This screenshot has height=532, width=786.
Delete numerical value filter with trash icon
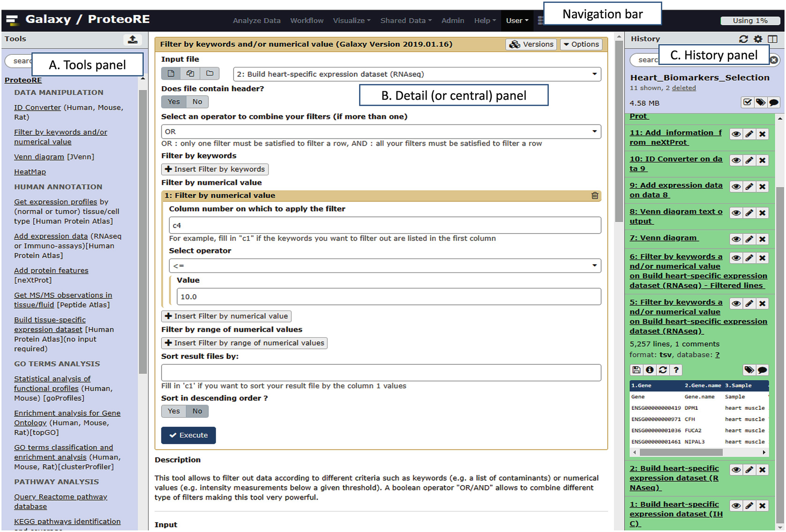coord(595,196)
